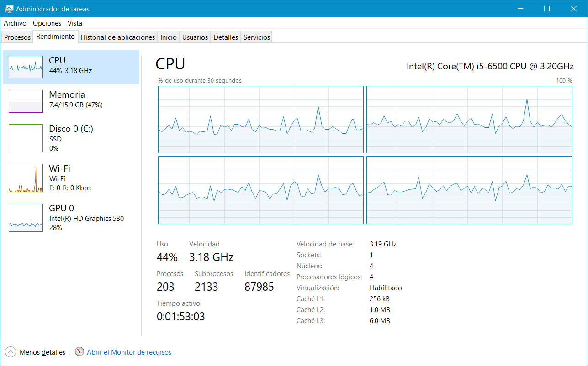Switch to the Inicio tab
The image size is (588, 366).
[x=169, y=37]
